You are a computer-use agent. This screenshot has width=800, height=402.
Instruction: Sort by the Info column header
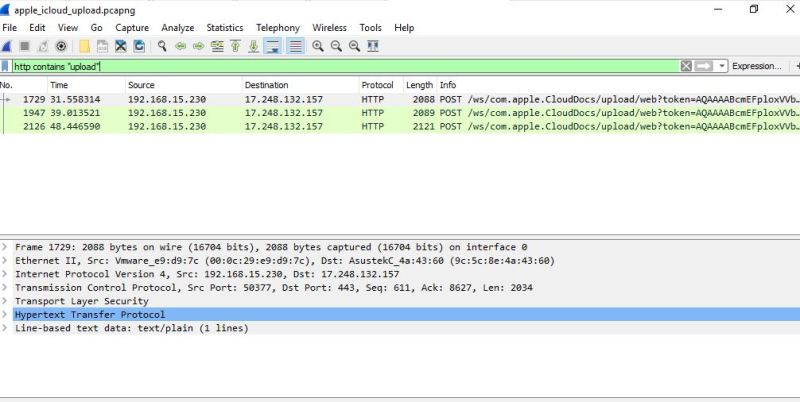point(618,85)
